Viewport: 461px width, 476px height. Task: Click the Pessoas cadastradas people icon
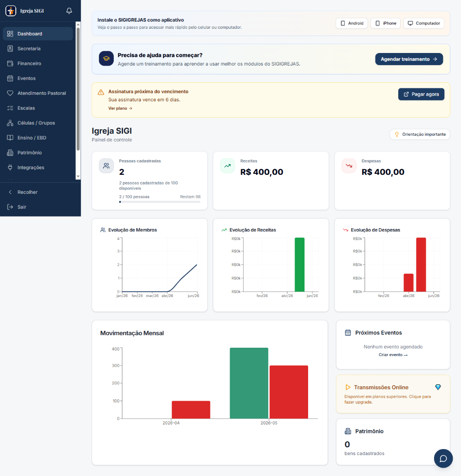[x=106, y=166]
